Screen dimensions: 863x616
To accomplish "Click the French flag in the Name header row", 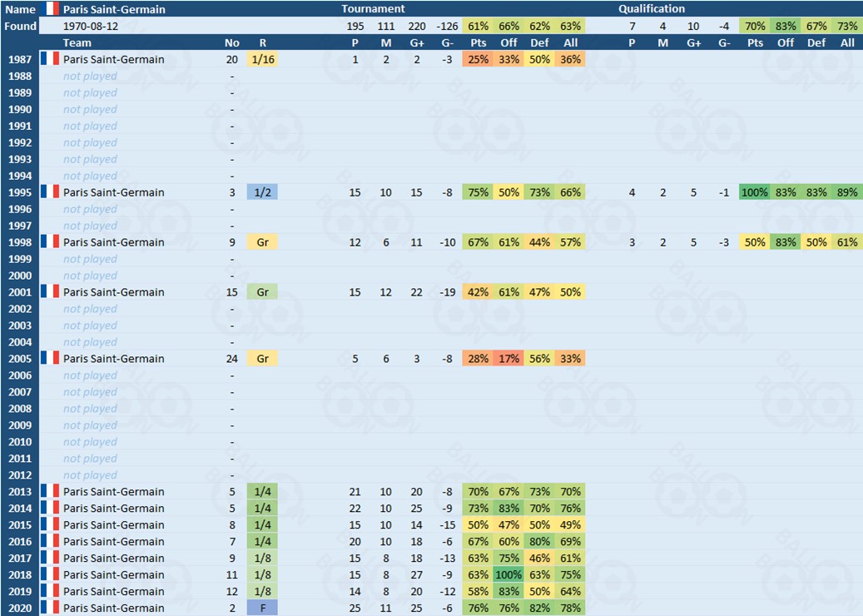I will click(x=51, y=9).
